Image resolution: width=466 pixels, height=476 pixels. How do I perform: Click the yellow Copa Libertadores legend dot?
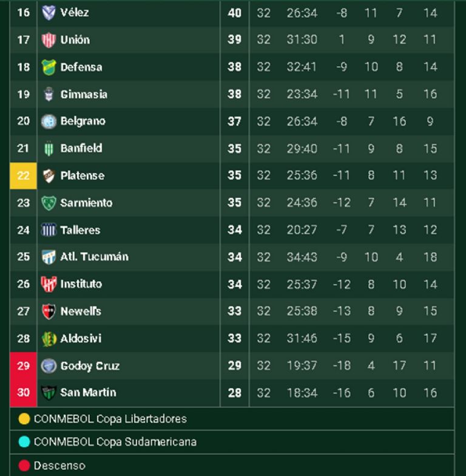pos(24,419)
